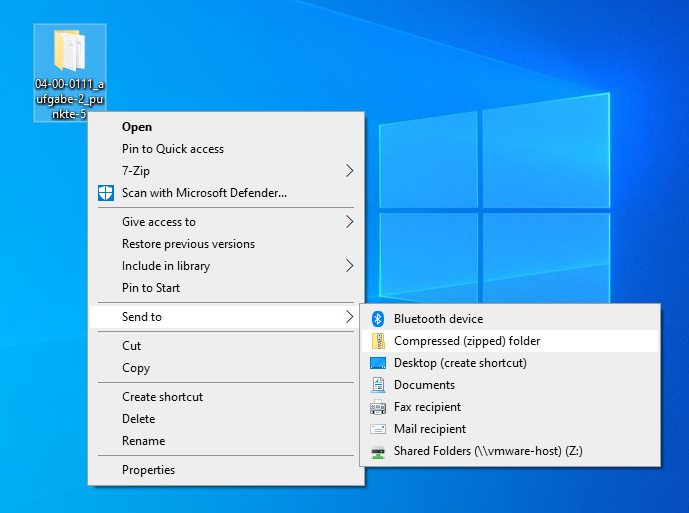Expand the Give access to arrow

tap(349, 222)
